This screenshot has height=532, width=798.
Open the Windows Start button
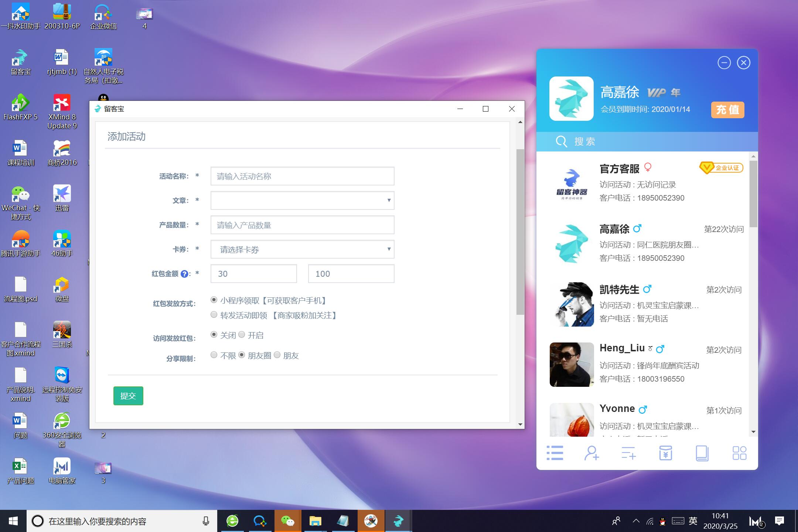point(13,521)
